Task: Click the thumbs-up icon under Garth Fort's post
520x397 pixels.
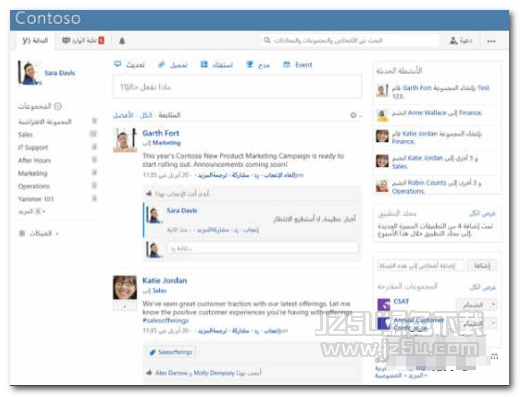Action: [x=149, y=193]
